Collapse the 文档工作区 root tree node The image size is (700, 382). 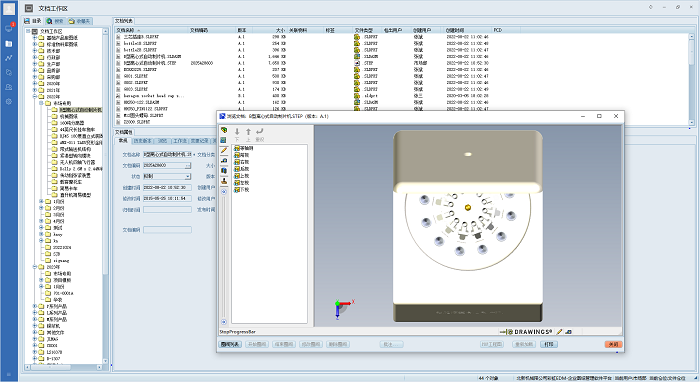point(29,31)
